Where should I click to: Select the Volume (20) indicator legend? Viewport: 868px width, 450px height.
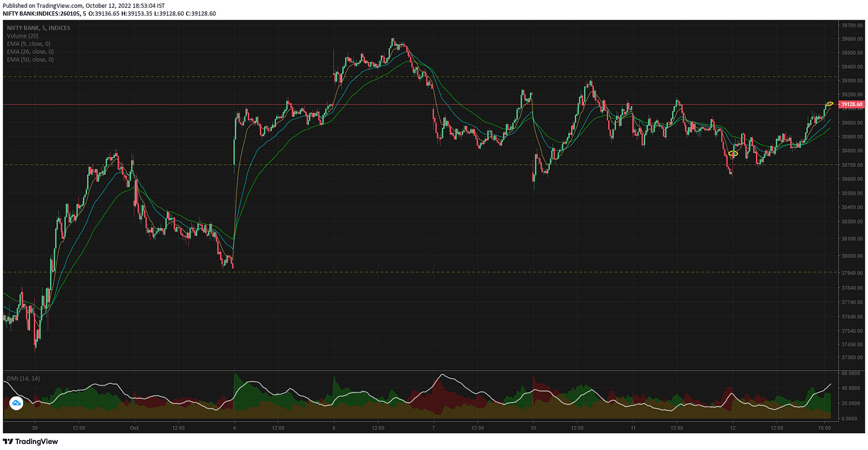tap(22, 36)
